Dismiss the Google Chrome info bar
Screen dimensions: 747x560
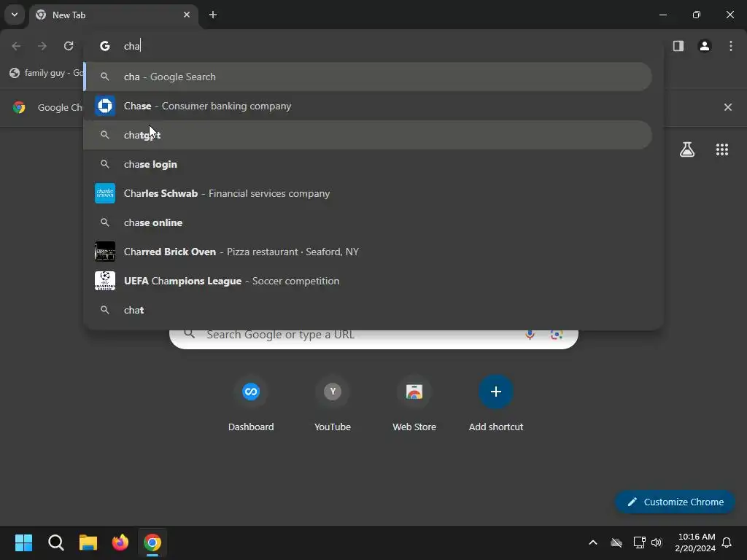point(728,107)
